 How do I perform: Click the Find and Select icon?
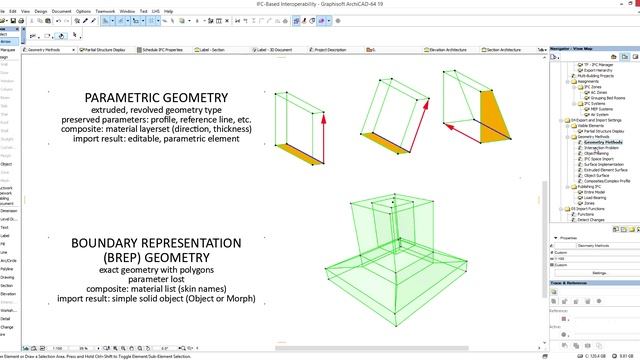[77, 21]
